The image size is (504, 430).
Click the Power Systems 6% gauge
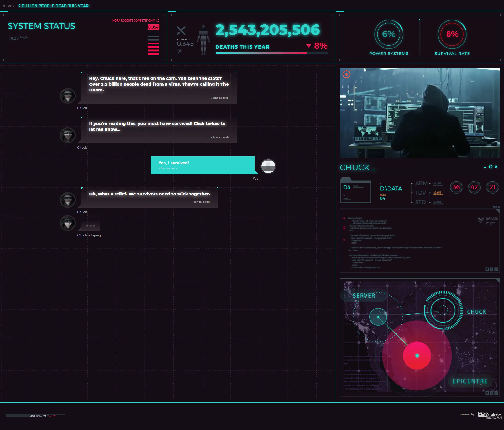coord(389,34)
